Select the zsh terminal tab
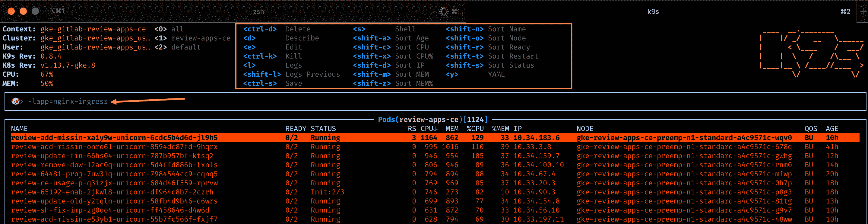Viewport: 868px width, 224px height. tap(258, 11)
